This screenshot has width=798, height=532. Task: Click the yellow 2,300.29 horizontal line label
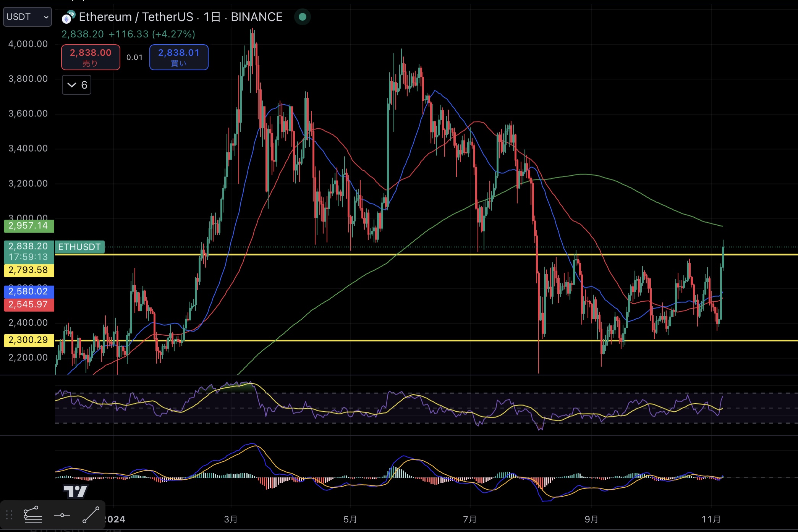pyautogui.click(x=29, y=340)
